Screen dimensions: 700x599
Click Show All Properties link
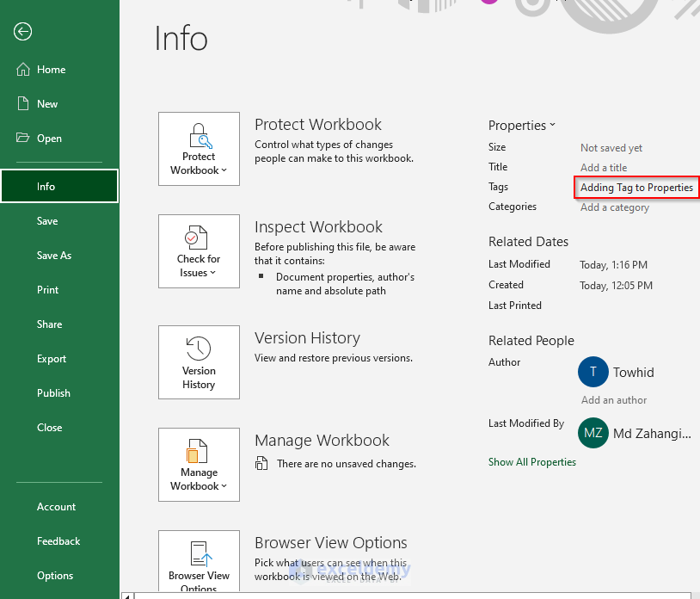(532, 462)
